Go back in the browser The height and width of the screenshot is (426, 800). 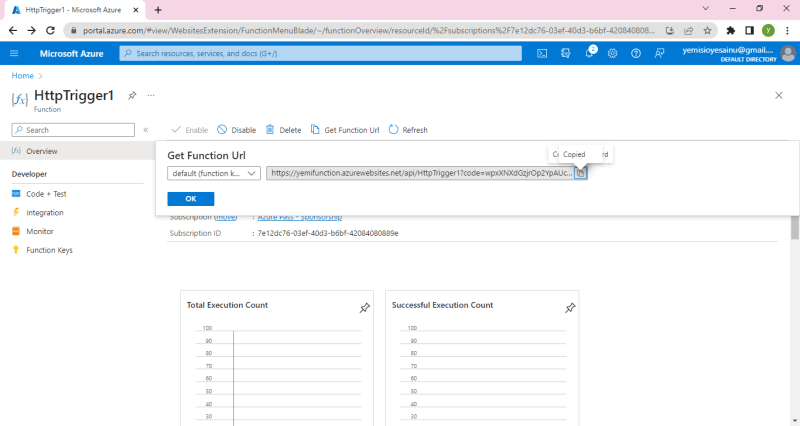point(13,31)
